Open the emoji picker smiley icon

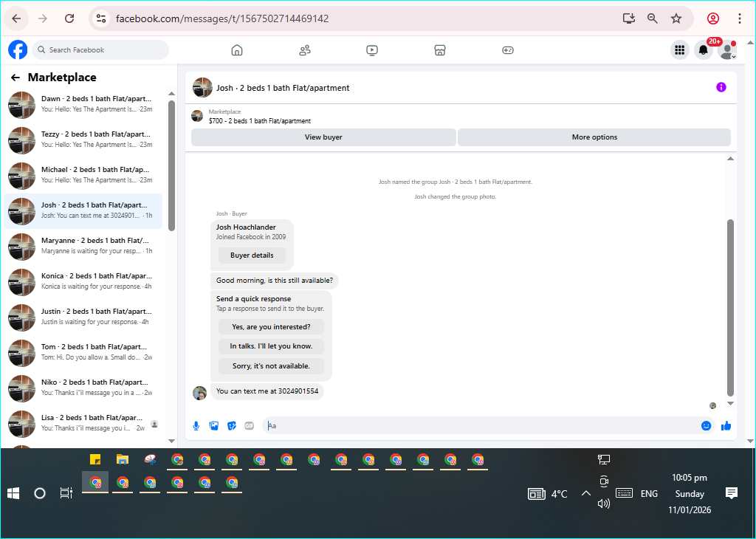coord(707,426)
